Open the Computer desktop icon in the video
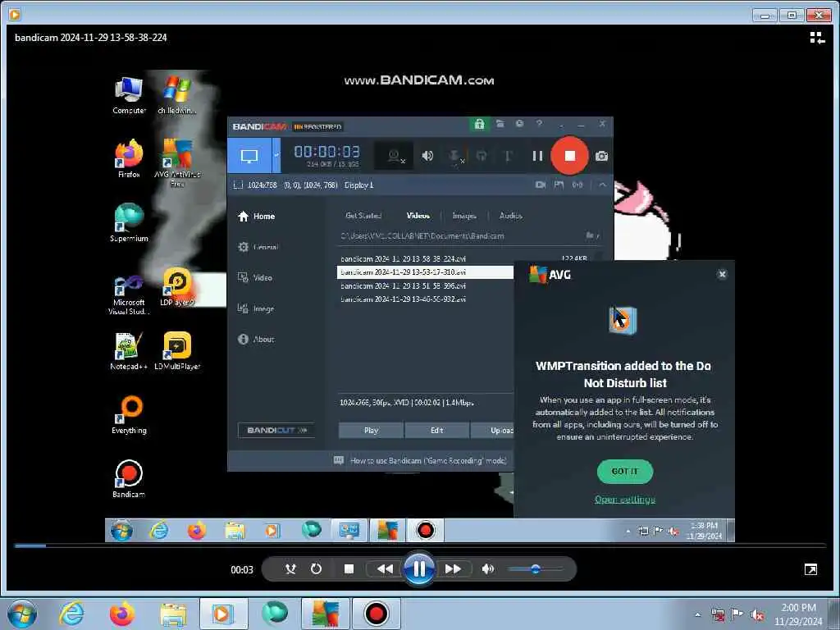 [129, 95]
